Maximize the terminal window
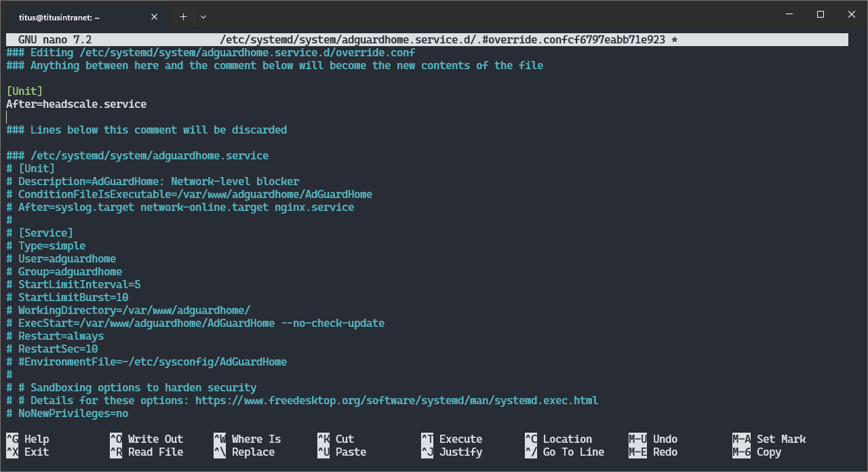This screenshot has height=472, width=868. point(820,14)
